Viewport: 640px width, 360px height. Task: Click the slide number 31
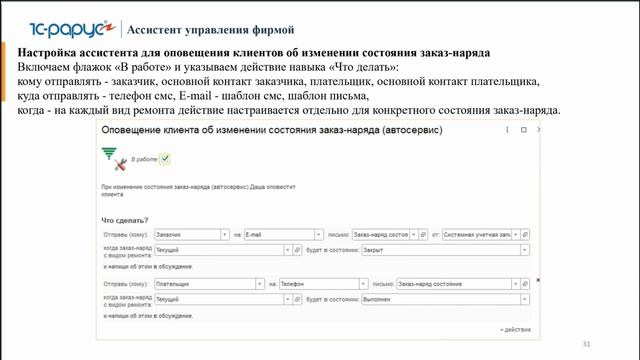(586, 344)
